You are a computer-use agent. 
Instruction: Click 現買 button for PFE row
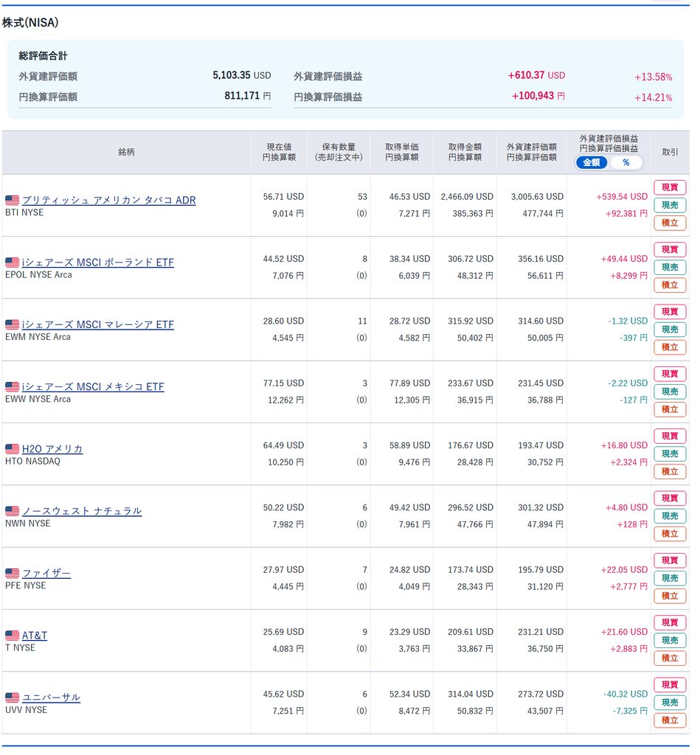pos(670,560)
